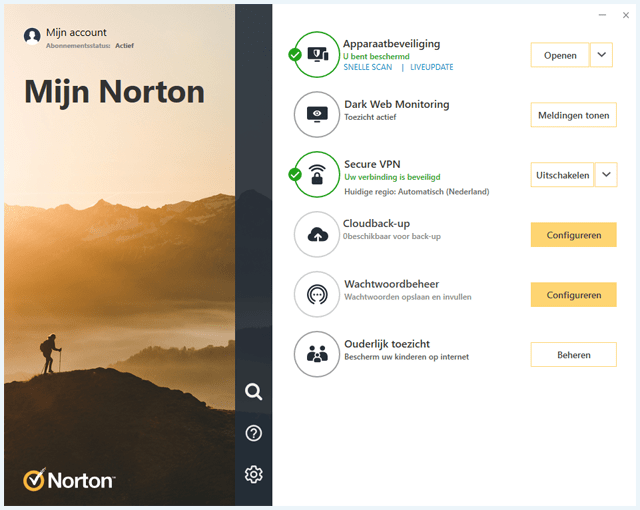640x510 pixels.
Task: Click the 'Mijn Norton' heading
Action: tap(114, 92)
